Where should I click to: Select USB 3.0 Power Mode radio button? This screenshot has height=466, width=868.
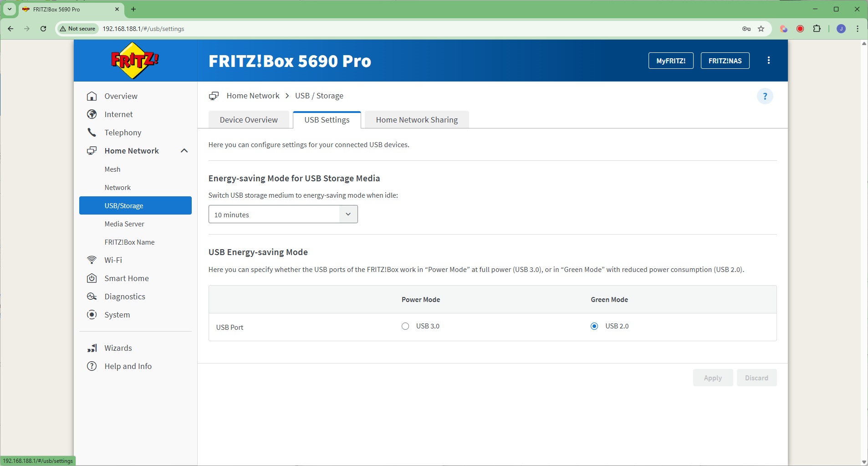click(x=405, y=326)
